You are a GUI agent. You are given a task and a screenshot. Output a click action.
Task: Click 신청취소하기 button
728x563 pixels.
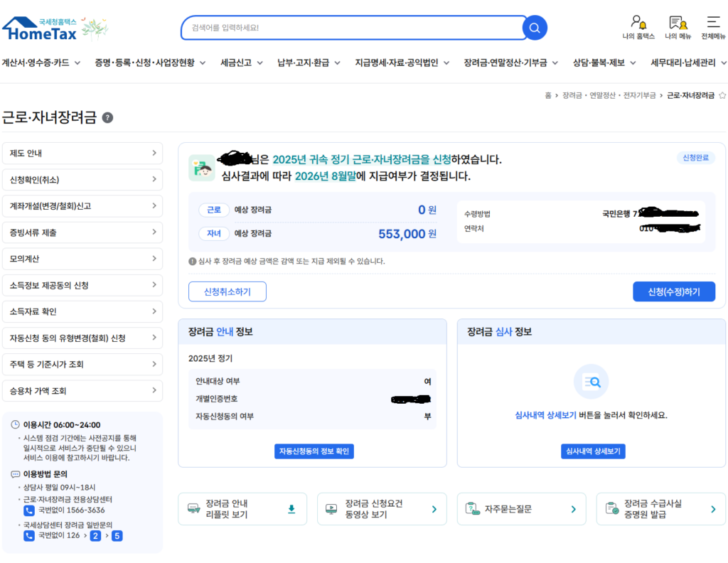[x=227, y=291]
